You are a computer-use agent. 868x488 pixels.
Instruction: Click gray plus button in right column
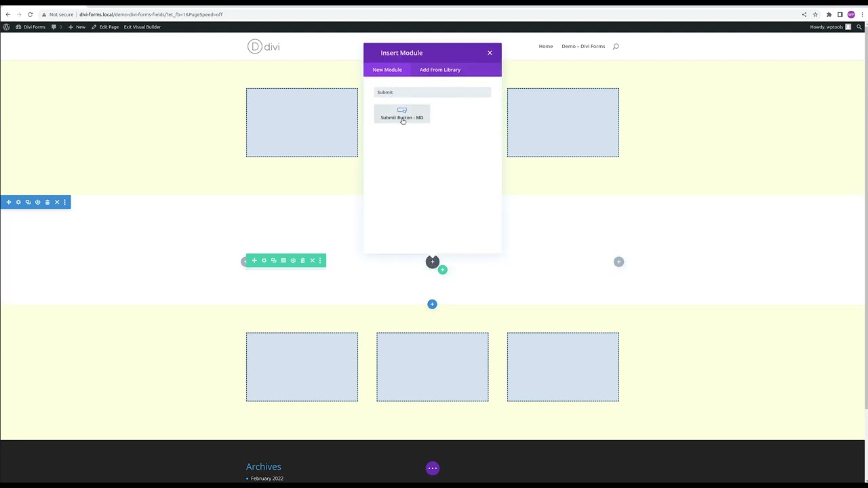pyautogui.click(x=618, y=262)
